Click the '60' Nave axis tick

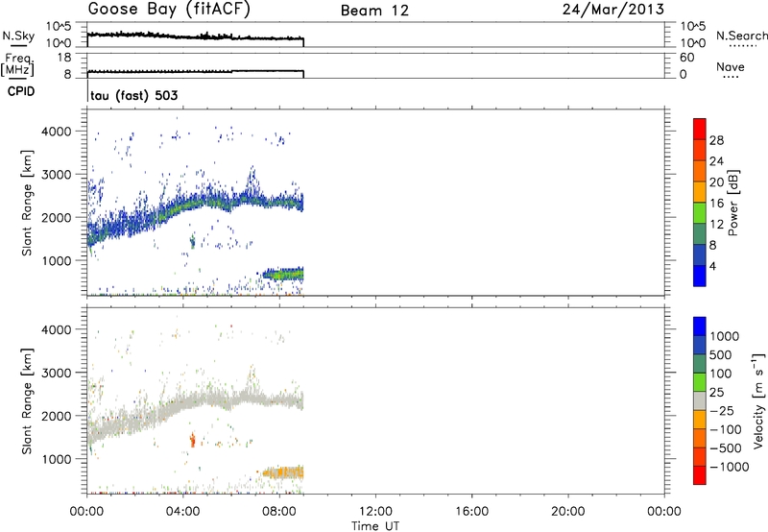point(686,58)
